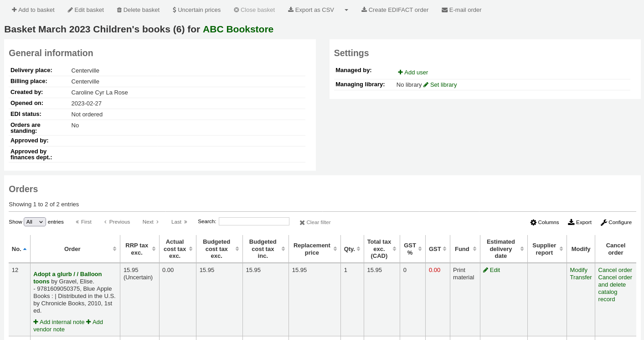Click Add to basket plus icon
The image size is (644, 340).
[14, 10]
